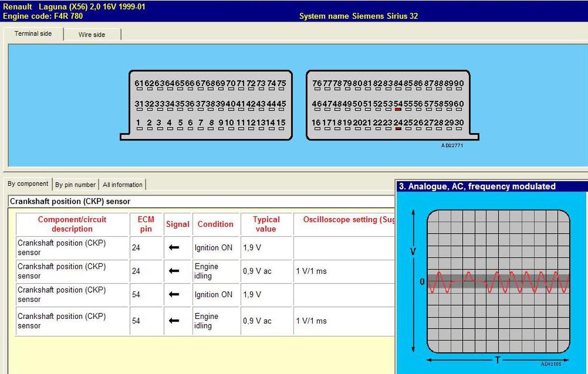Click the 'T' time axis label on the oscilloscope

(498, 360)
